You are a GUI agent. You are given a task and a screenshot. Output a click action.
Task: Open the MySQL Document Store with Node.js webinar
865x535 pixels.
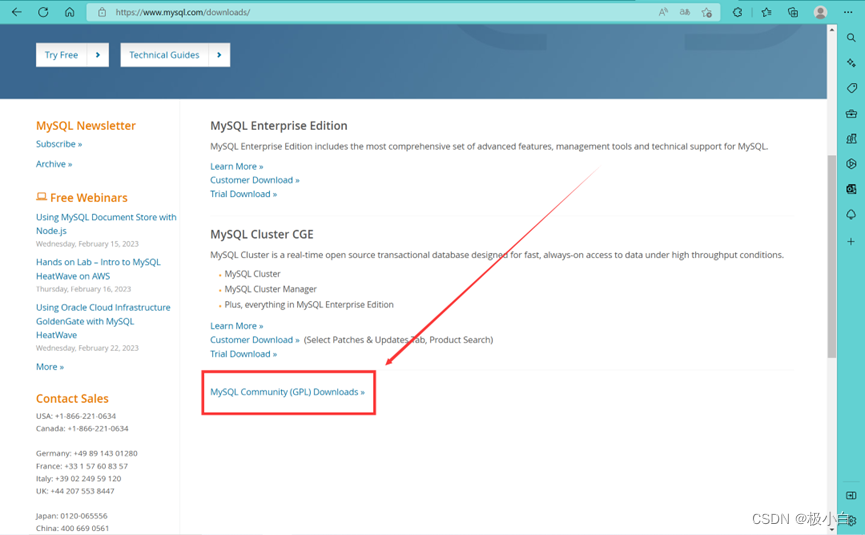106,224
